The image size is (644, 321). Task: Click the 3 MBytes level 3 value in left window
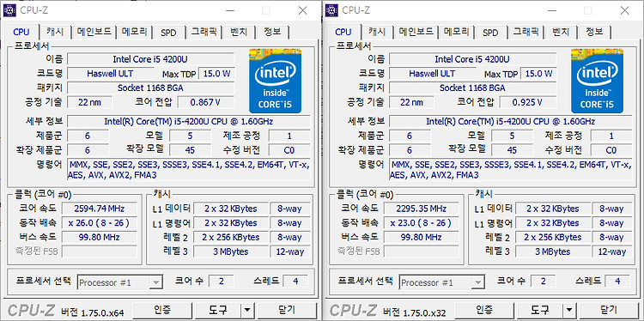[x=230, y=251]
